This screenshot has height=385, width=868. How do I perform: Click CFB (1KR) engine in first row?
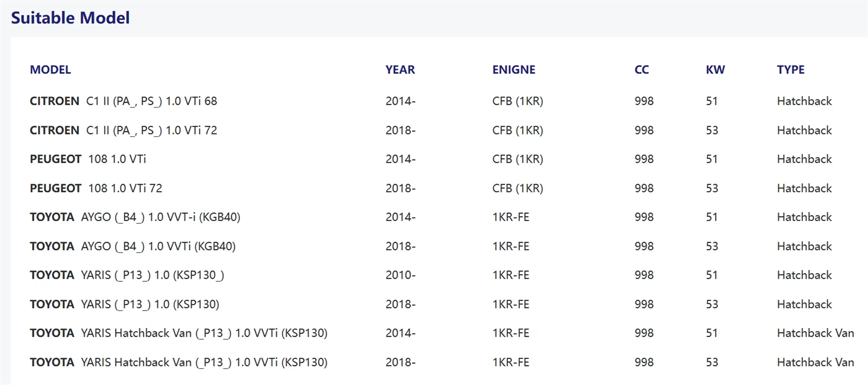[x=518, y=101]
